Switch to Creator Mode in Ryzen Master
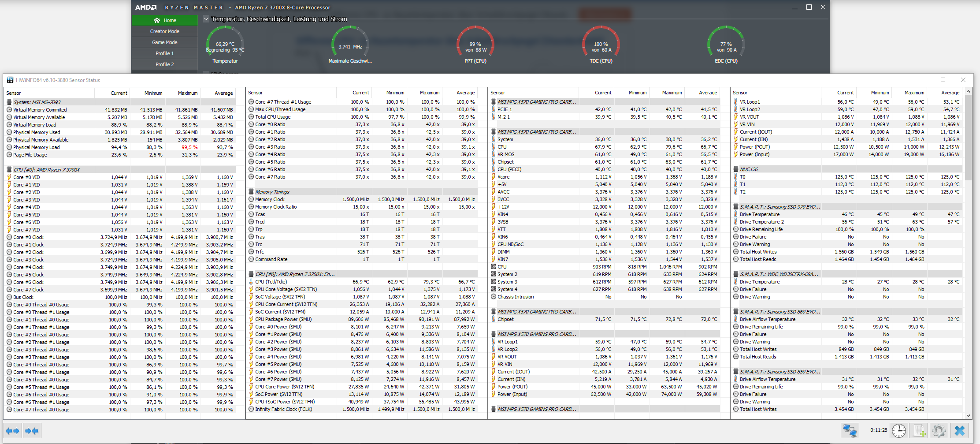Image resolution: width=980 pixels, height=444 pixels. click(x=165, y=31)
